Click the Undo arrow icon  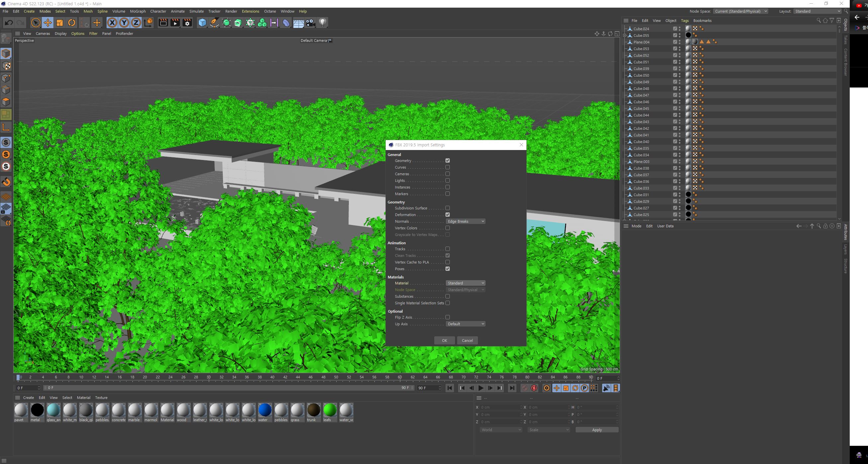click(9, 23)
